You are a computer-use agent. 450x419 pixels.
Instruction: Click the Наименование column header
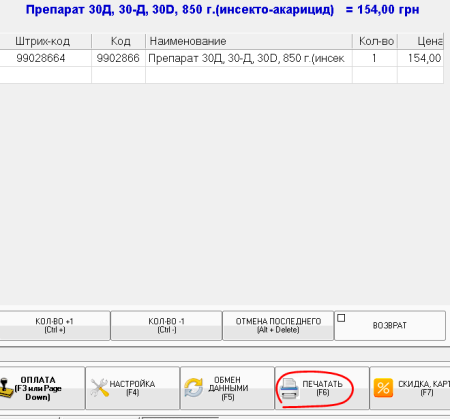click(249, 41)
